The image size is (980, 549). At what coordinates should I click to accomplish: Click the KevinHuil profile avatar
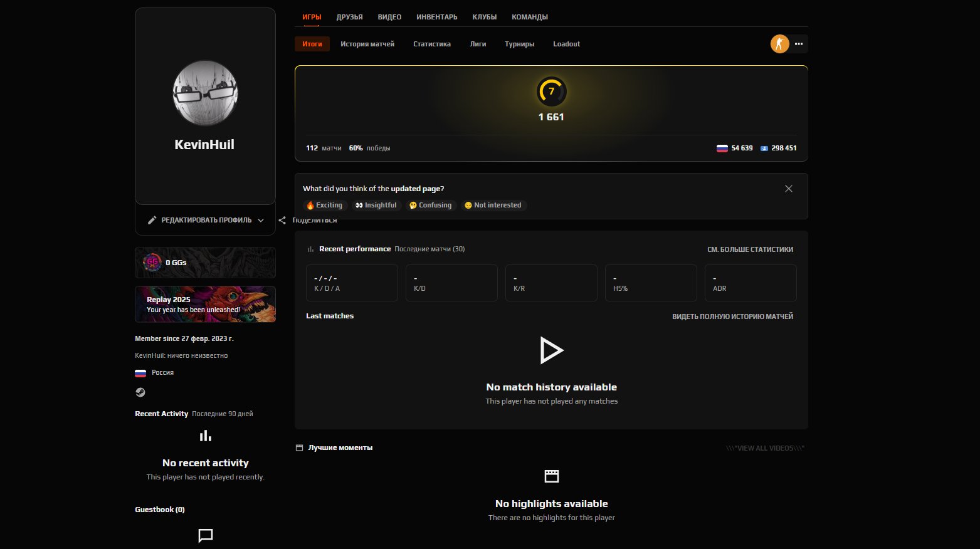205,93
